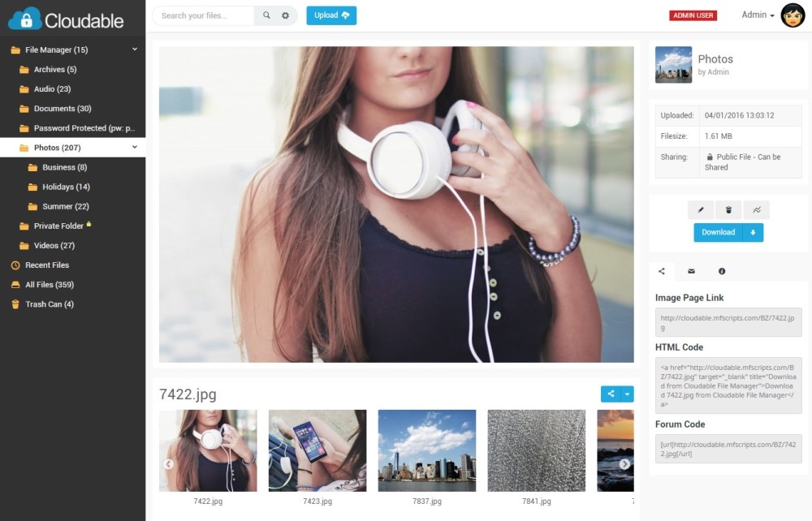Open the Admin user dropdown
Screen dimensions: 812x521
click(758, 15)
